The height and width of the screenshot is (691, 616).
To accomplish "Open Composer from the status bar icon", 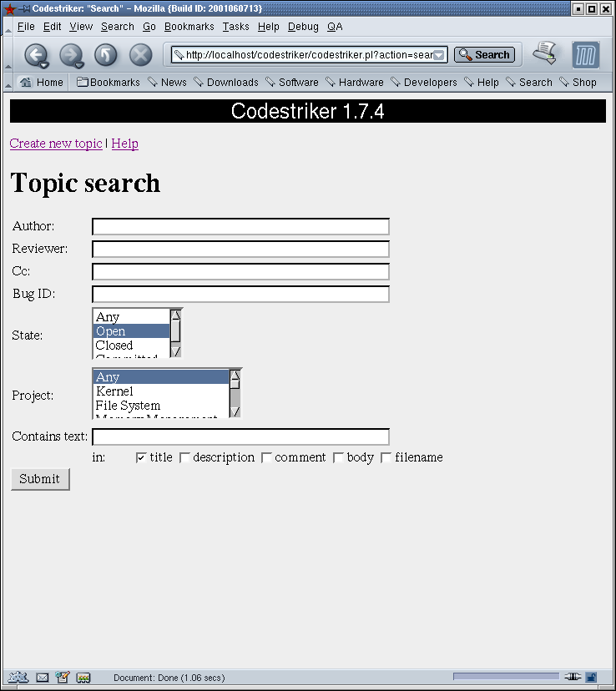I will 63,678.
